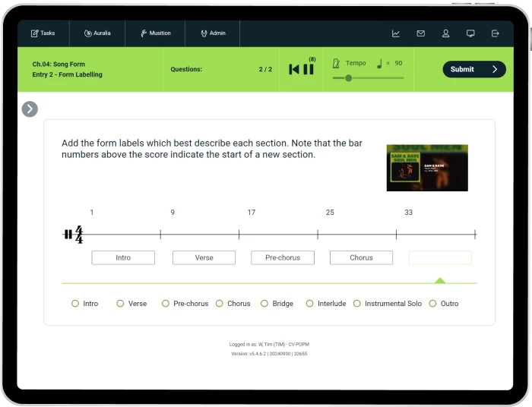
Task: Click the Sam & Dave album thumbnail
Action: tap(427, 168)
